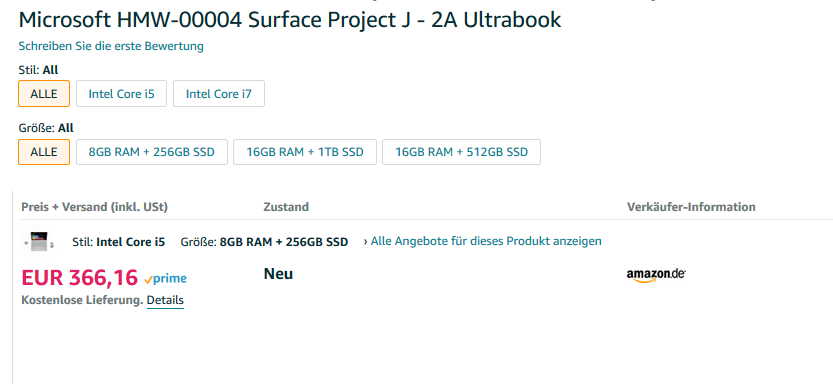833x384 pixels.
Task: Click the Zustand column header
Action: point(286,207)
